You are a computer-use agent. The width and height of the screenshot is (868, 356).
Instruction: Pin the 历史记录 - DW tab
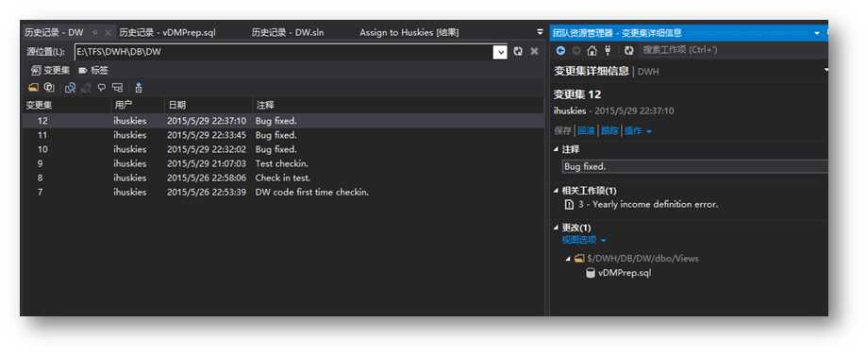(94, 33)
